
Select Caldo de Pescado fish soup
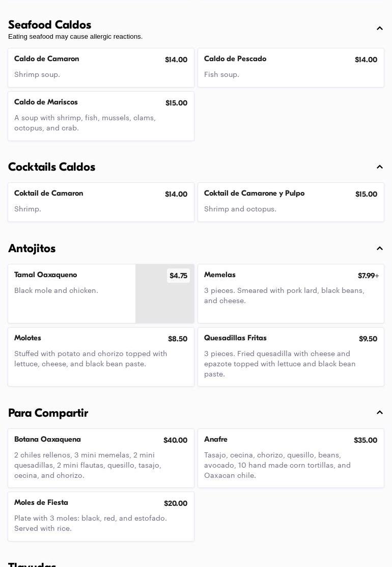(x=291, y=68)
